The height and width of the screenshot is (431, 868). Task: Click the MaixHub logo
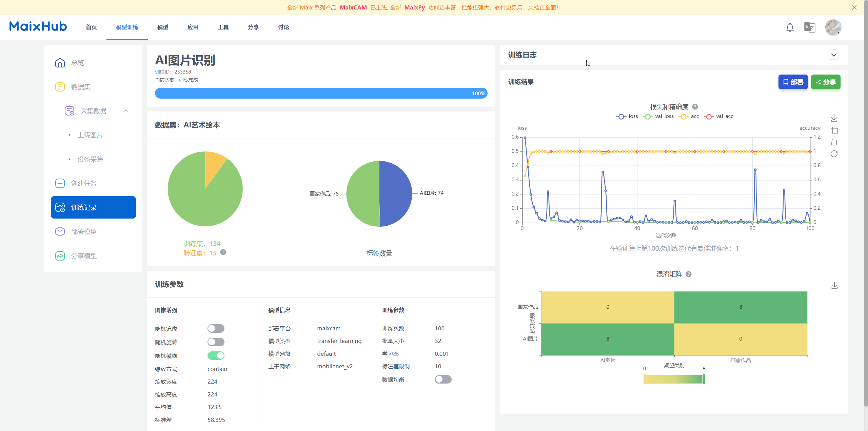[x=38, y=26]
